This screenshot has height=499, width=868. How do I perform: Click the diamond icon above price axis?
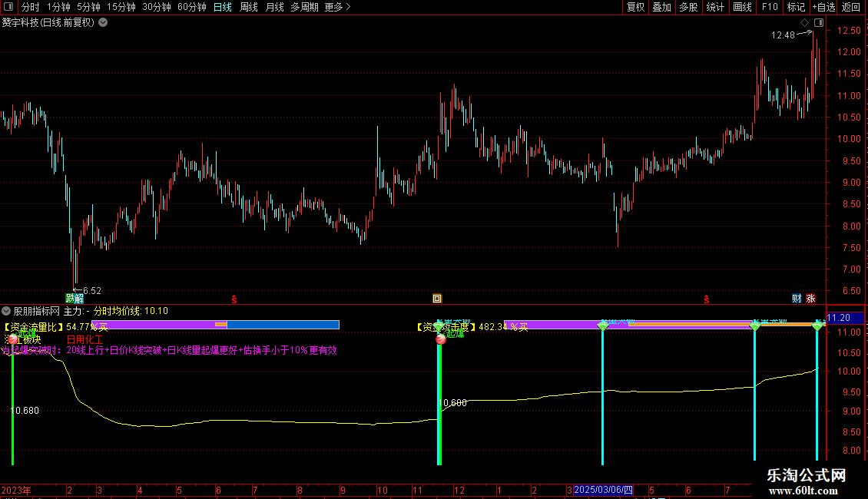click(804, 22)
